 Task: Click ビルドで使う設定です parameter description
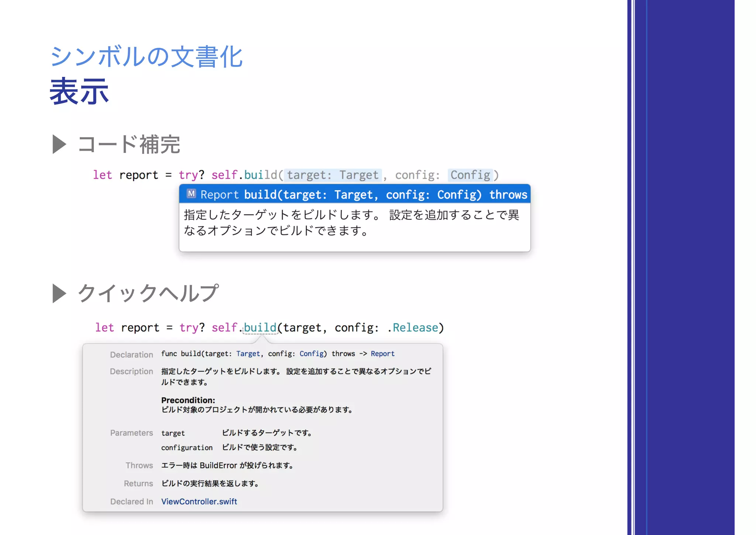(260, 447)
